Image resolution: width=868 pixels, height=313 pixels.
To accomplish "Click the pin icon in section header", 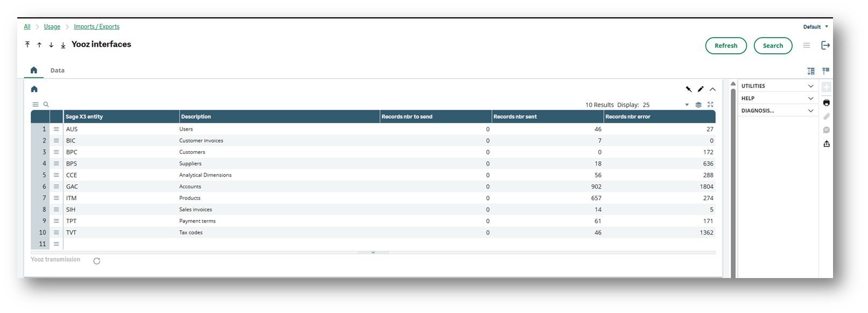I will click(x=688, y=89).
